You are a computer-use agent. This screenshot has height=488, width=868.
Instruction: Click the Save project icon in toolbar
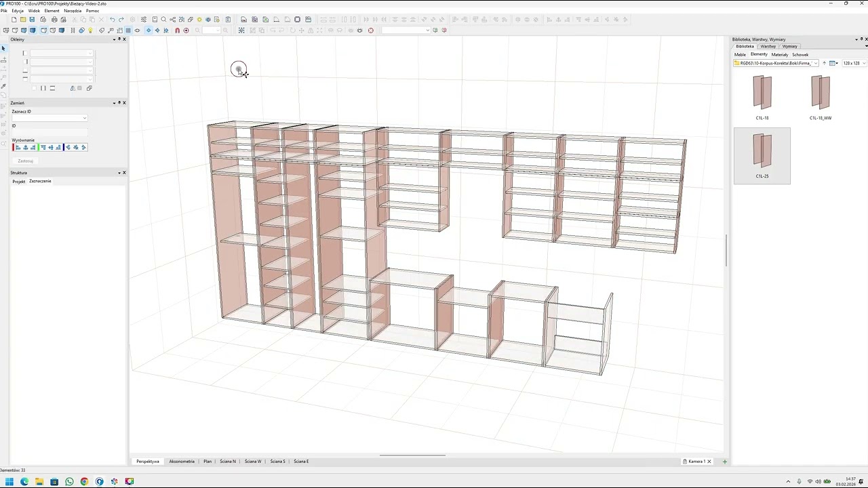click(32, 20)
